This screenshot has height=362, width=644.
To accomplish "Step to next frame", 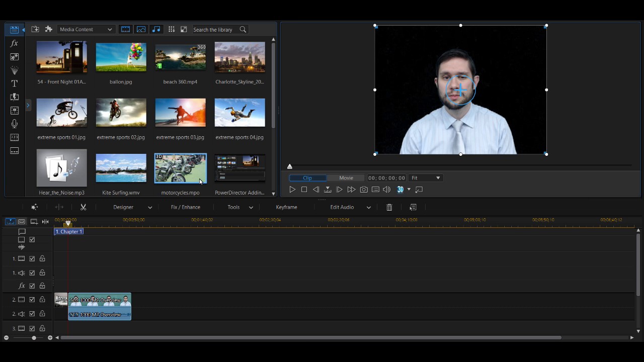I will 340,190.
